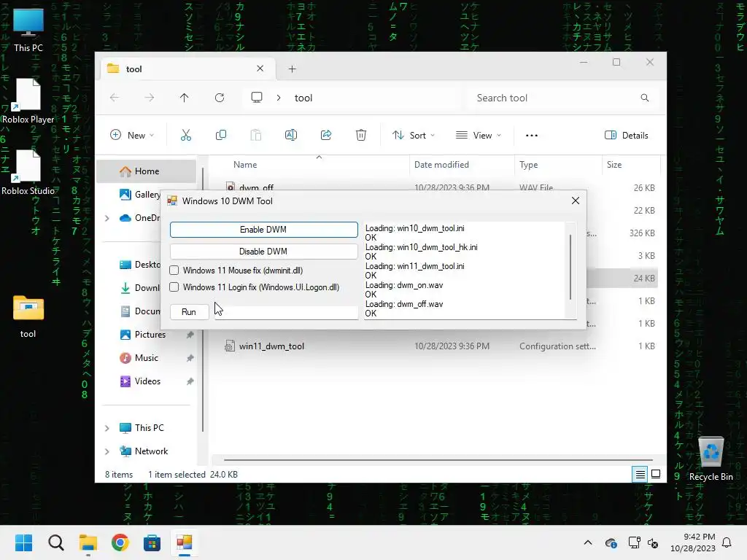
Task: Click the Delete trash icon in Explorer
Action: coord(361,135)
